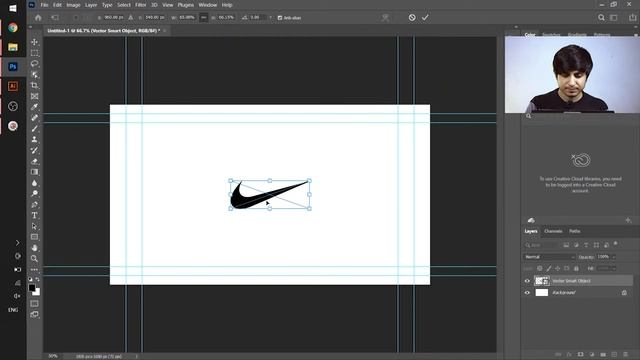The image size is (640, 360).
Task: Select the Rectangular Marquee tool
Action: (x=34, y=53)
